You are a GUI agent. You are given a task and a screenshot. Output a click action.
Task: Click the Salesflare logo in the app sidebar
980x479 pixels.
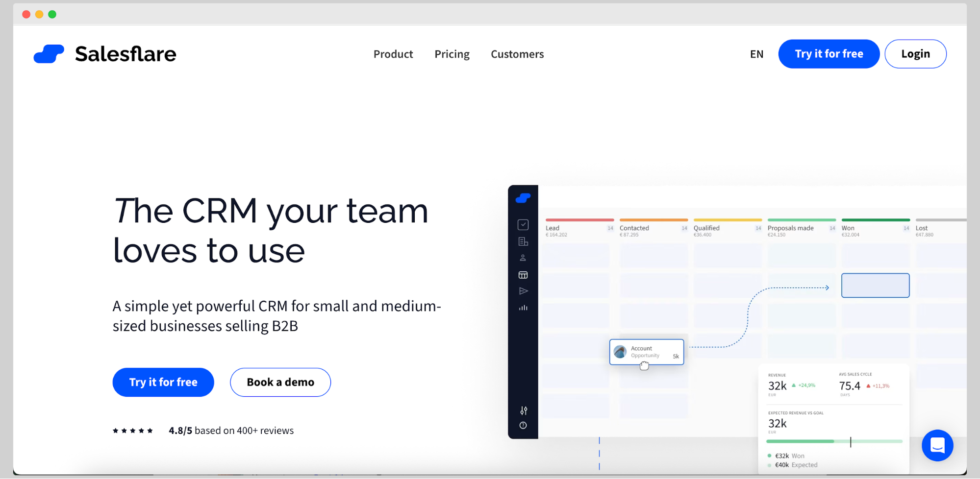523,198
